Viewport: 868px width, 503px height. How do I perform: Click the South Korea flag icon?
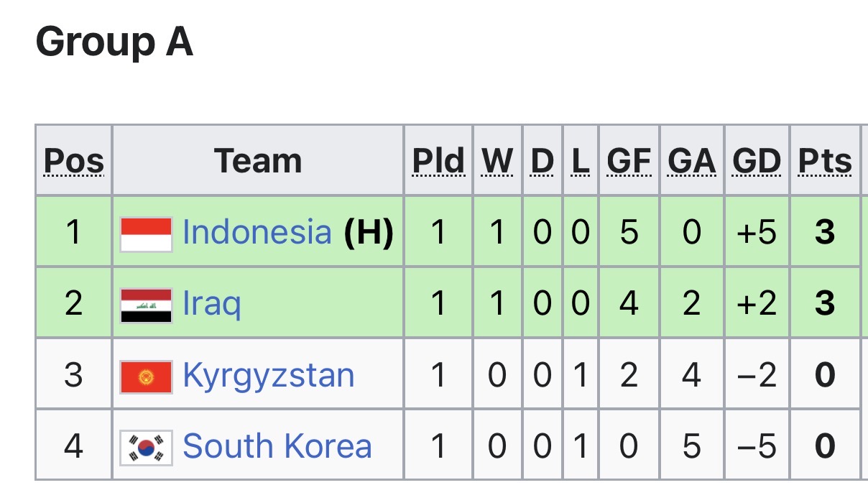click(146, 447)
